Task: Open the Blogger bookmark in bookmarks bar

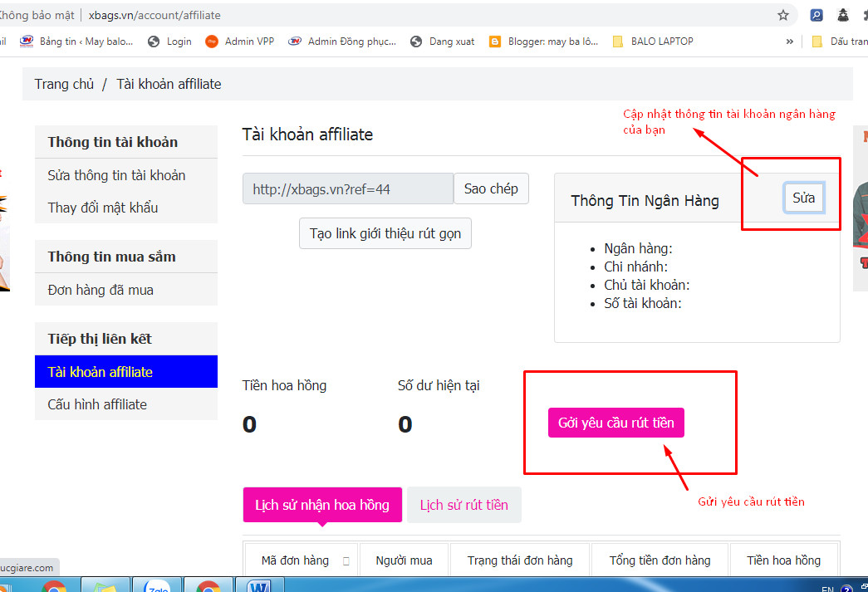Action: 543,41
